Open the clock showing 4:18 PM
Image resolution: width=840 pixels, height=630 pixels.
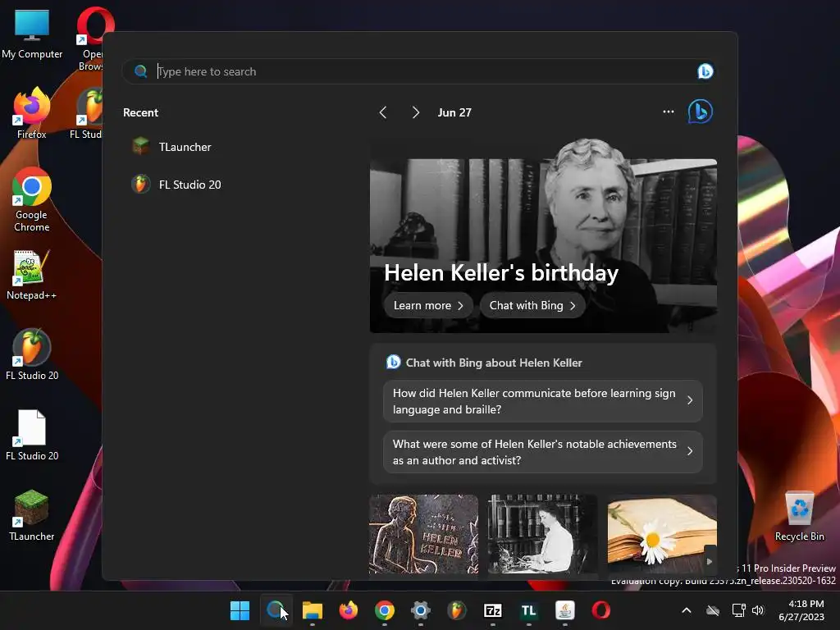801,610
